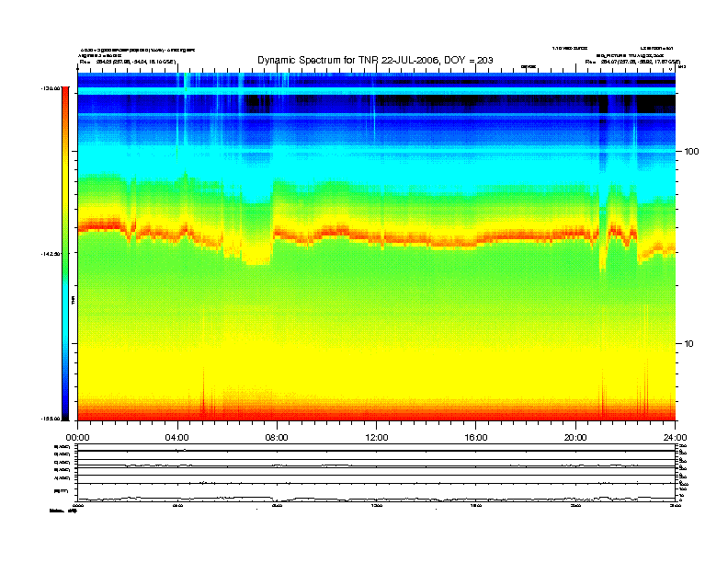Click the 12:00 time axis label

(x=377, y=437)
